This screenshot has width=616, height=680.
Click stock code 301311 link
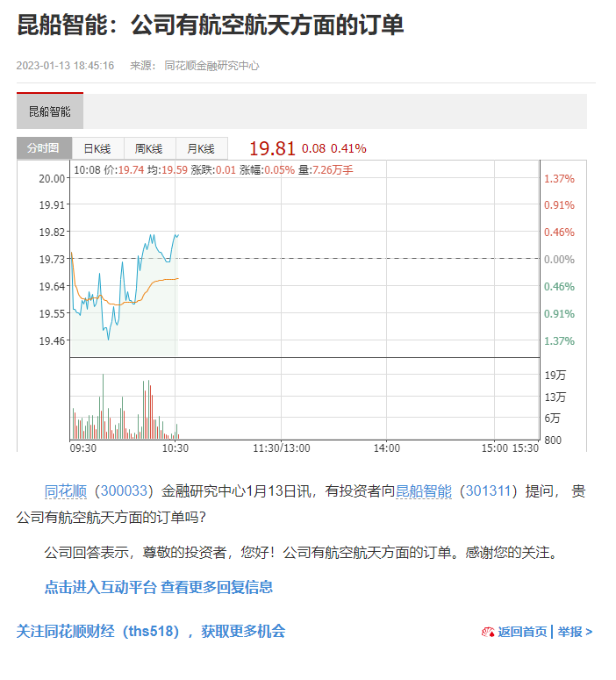[487, 491]
